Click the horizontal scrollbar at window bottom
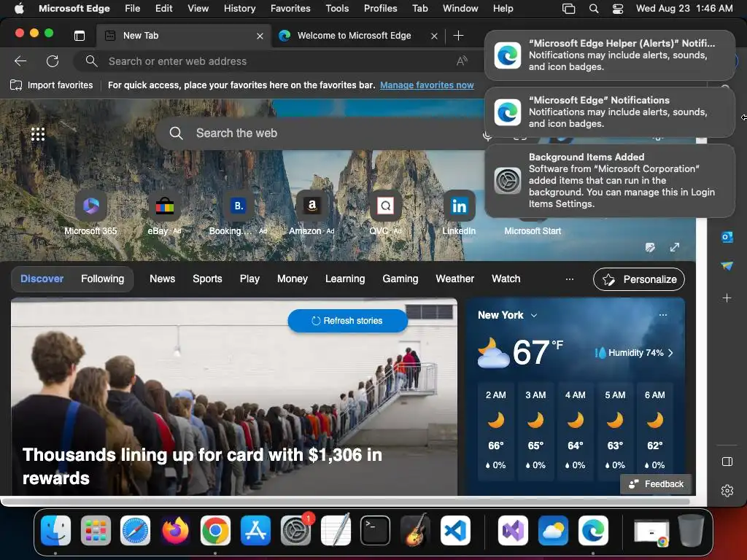 click(347, 502)
